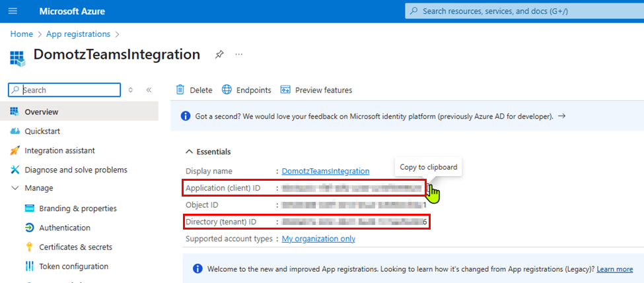Image resolution: width=644 pixels, height=283 pixels.
Task: Open the App registrations breadcrumb
Action: pos(78,34)
